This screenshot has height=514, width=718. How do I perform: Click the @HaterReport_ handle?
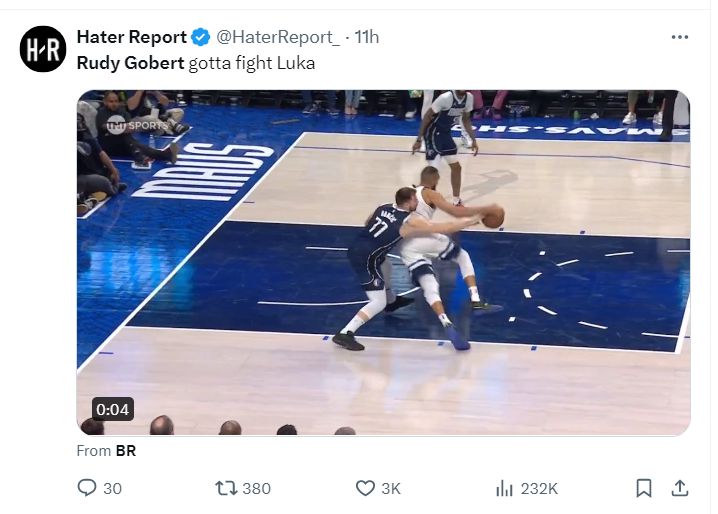point(277,37)
